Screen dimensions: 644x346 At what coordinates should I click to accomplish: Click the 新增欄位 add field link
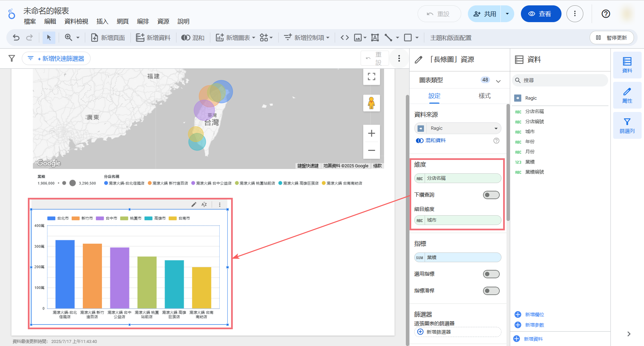[x=529, y=314]
